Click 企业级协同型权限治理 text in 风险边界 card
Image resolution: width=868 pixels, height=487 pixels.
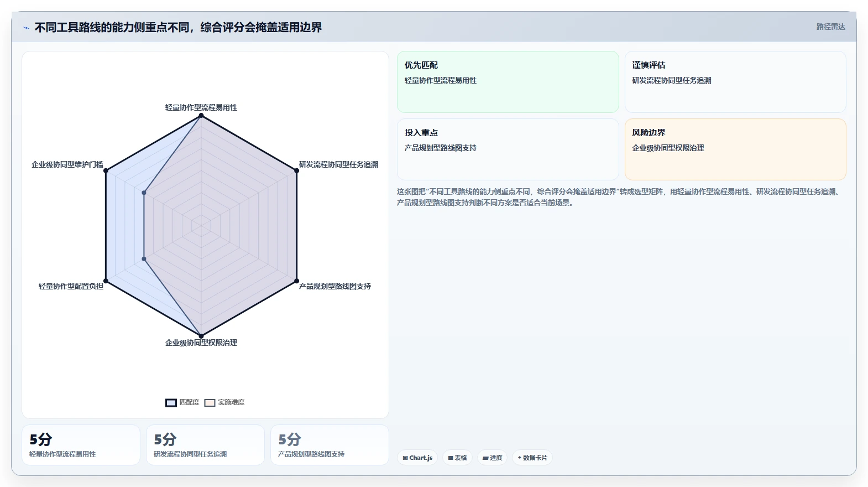[x=668, y=148]
